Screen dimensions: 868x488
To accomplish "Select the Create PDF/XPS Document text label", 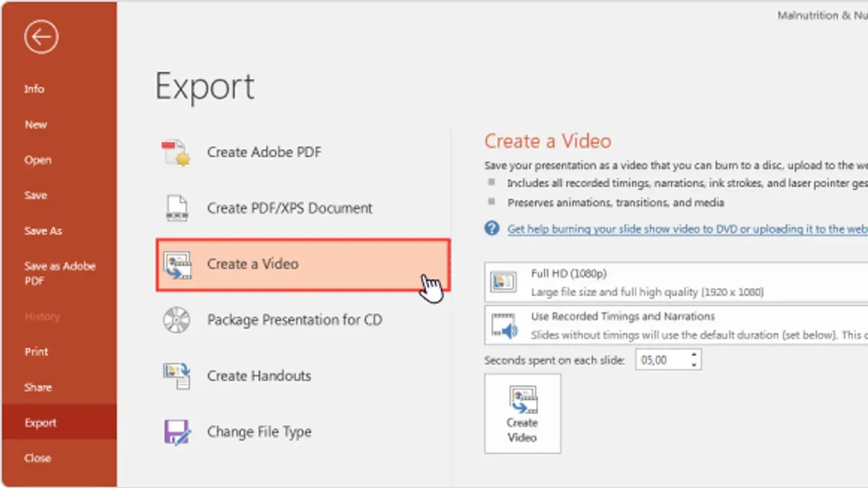I will [289, 208].
